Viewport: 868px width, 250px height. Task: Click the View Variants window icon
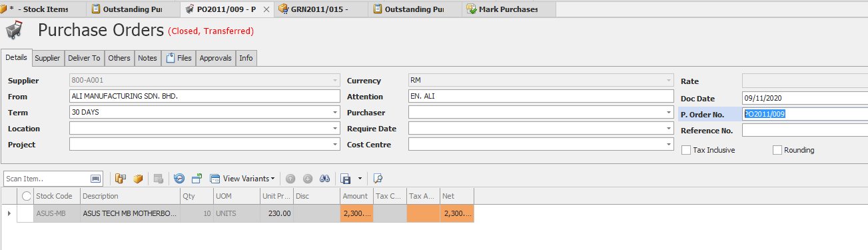point(215,179)
